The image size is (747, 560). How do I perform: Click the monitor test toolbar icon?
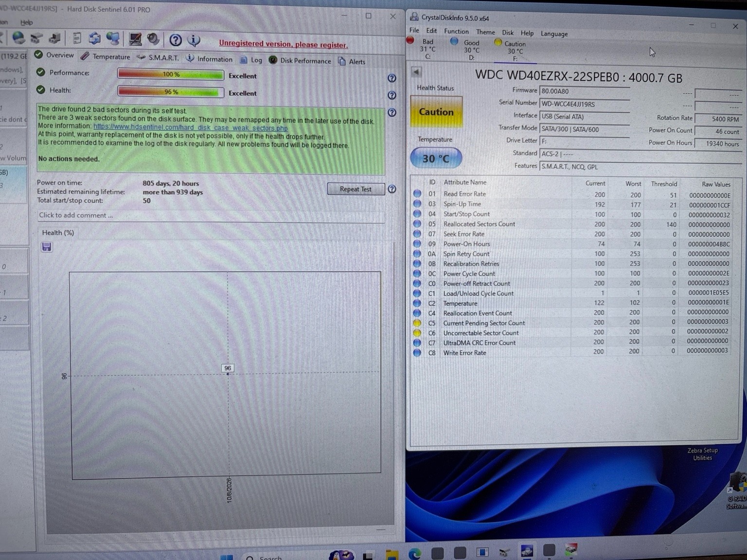[x=135, y=39]
